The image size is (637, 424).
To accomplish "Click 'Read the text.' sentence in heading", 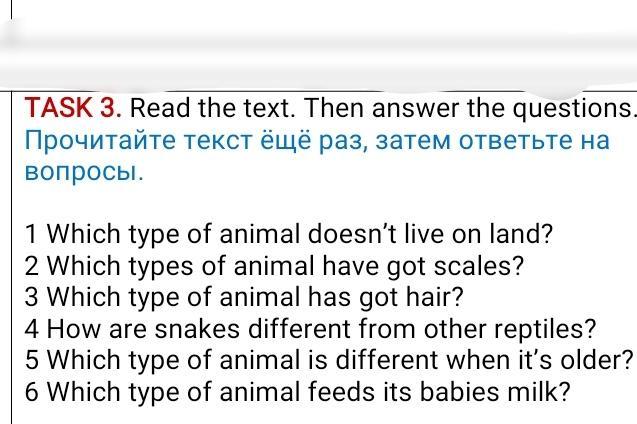I will 214,107.
